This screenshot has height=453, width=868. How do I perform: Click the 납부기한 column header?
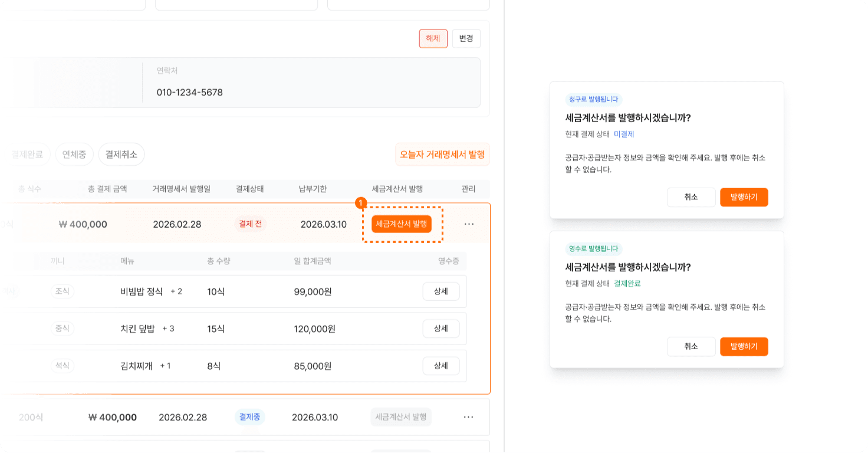[313, 189]
